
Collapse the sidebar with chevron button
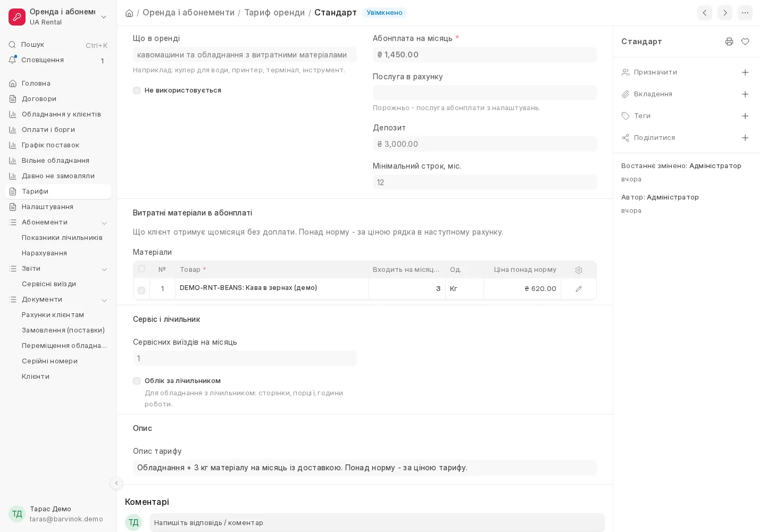point(116,483)
